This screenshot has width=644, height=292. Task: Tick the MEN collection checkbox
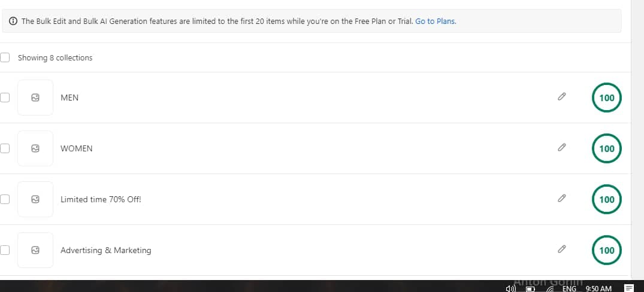pos(5,98)
